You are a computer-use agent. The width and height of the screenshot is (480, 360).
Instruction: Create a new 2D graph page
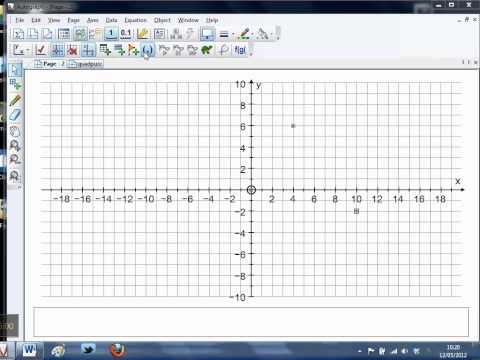(33, 33)
